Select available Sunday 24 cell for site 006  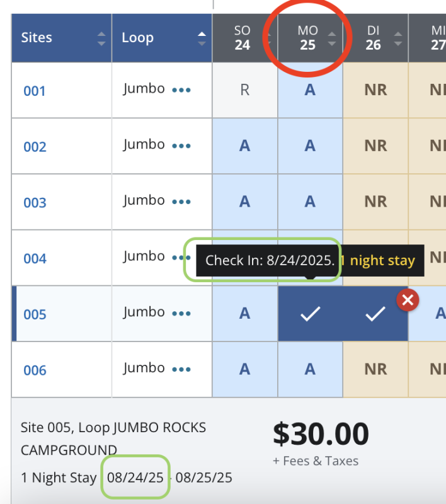pyautogui.click(x=244, y=370)
